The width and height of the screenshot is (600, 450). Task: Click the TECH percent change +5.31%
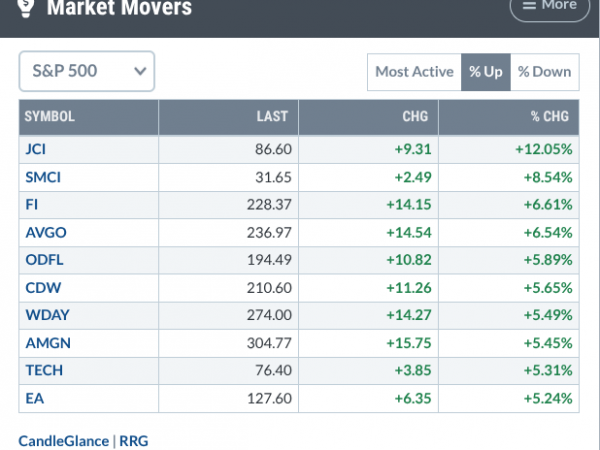point(548,370)
